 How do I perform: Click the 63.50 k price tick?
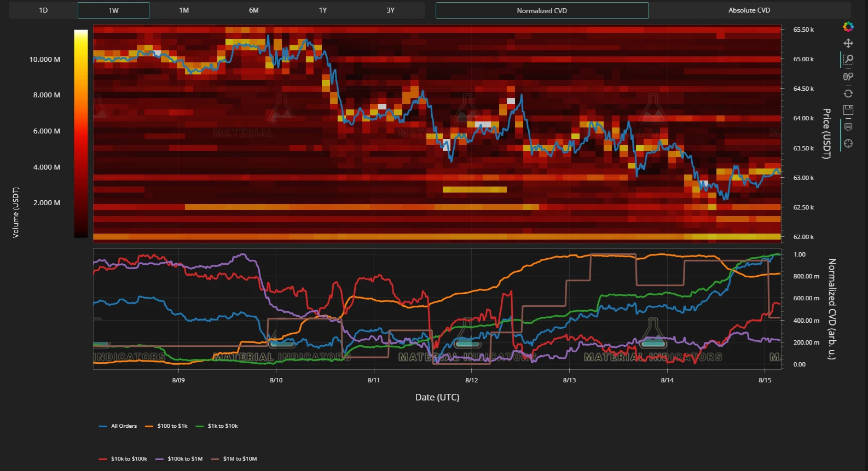point(803,148)
